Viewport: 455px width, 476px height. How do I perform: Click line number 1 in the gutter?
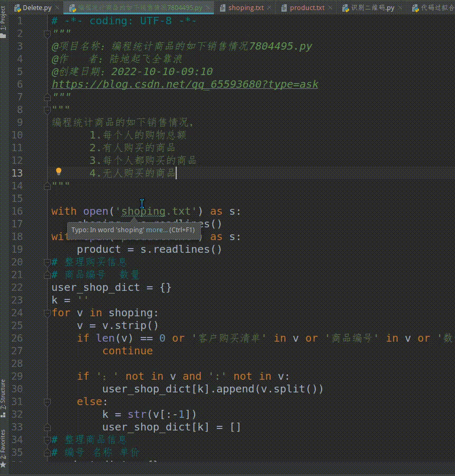click(x=20, y=21)
